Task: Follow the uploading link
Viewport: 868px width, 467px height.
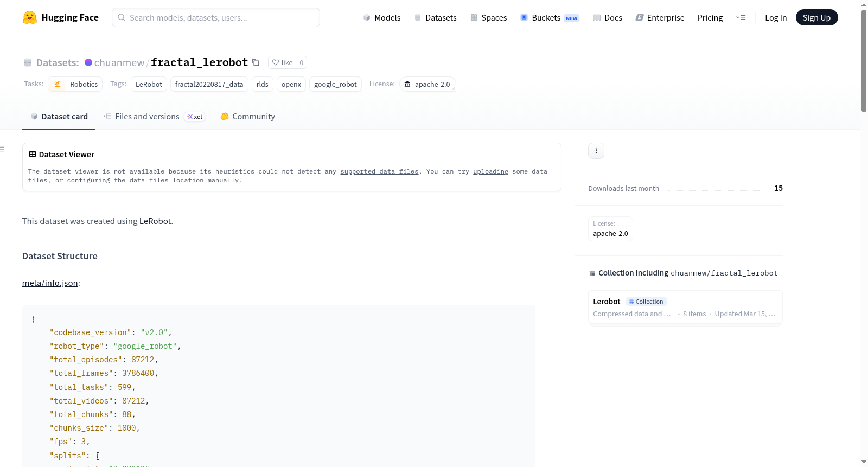Action: (x=490, y=171)
